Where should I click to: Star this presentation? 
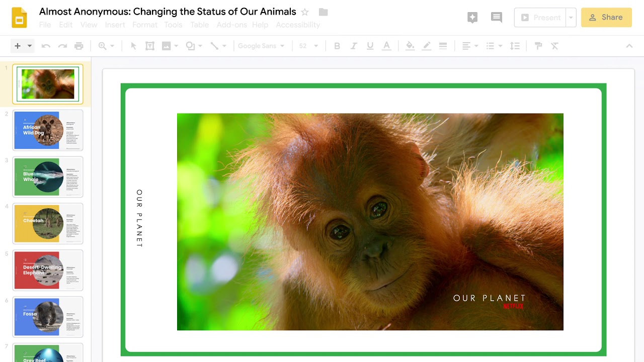[305, 12]
